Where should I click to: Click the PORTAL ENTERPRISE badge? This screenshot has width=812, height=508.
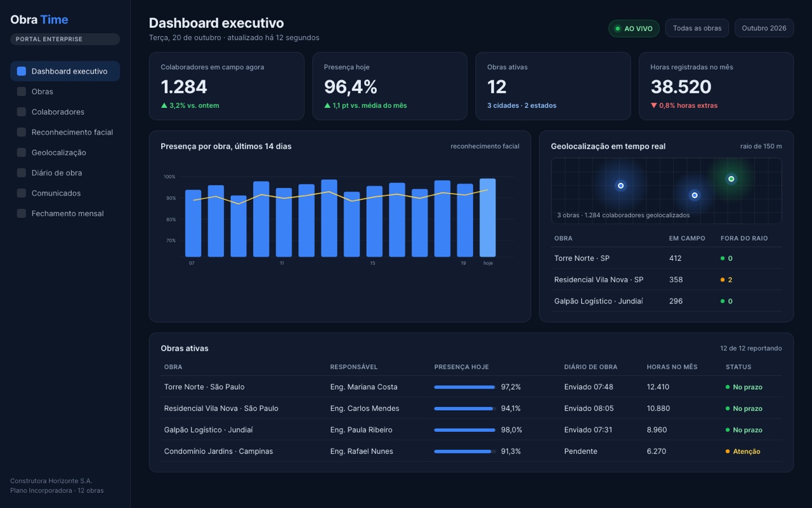pos(65,39)
